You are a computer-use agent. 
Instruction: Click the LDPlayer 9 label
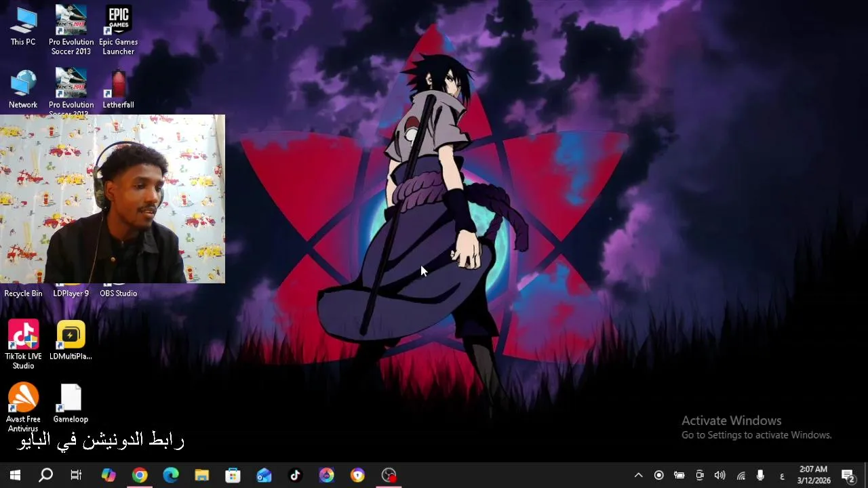point(71,293)
